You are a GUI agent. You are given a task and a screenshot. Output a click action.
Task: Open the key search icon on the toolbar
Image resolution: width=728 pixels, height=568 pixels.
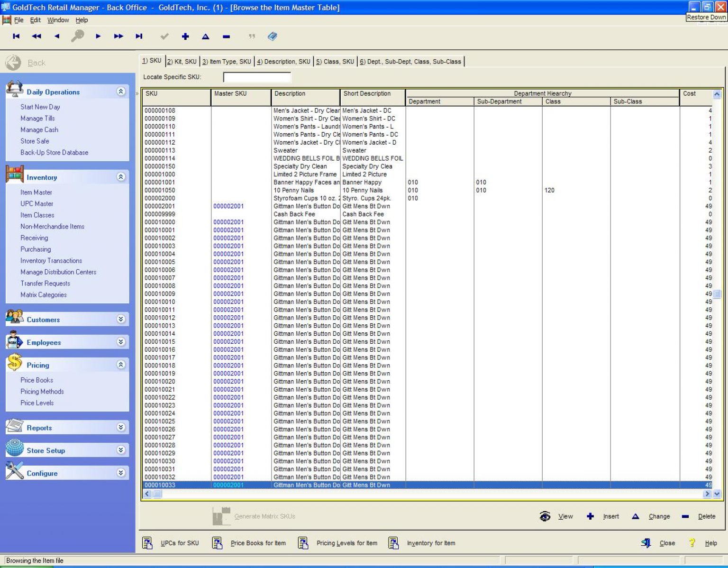point(77,36)
